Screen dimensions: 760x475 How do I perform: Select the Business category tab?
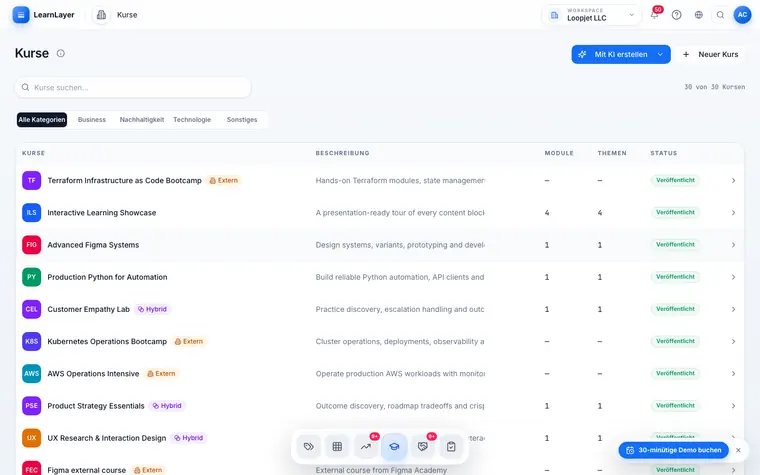(x=92, y=120)
